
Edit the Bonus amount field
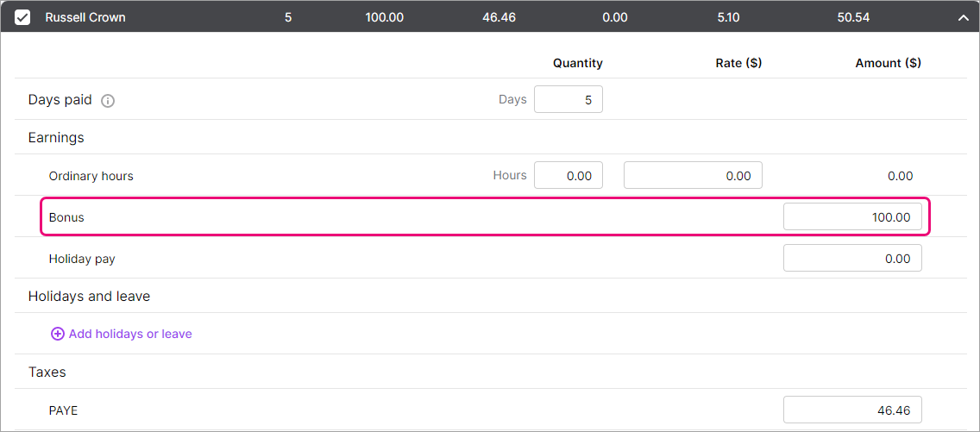point(851,217)
